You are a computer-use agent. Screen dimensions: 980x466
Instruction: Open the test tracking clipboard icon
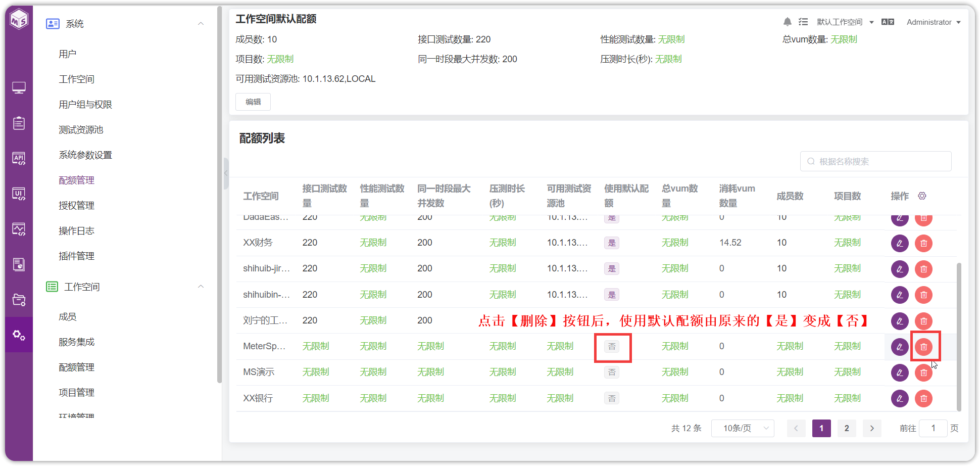pos(19,123)
